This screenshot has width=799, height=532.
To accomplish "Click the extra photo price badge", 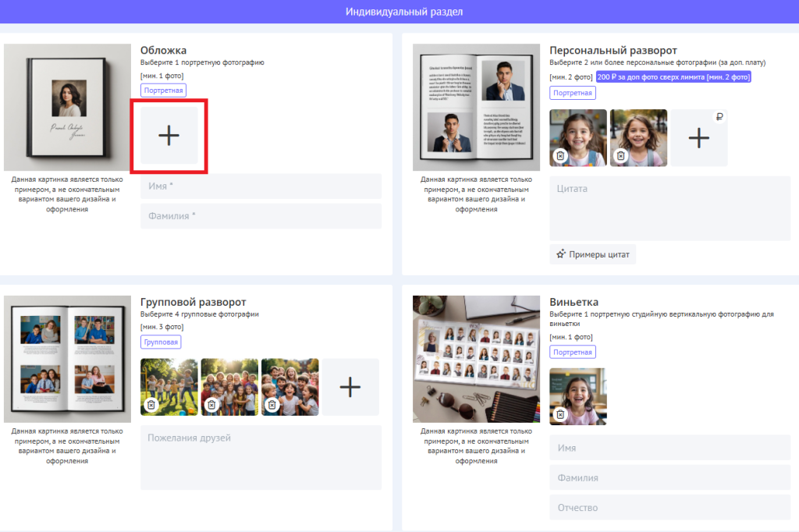I will click(x=673, y=77).
